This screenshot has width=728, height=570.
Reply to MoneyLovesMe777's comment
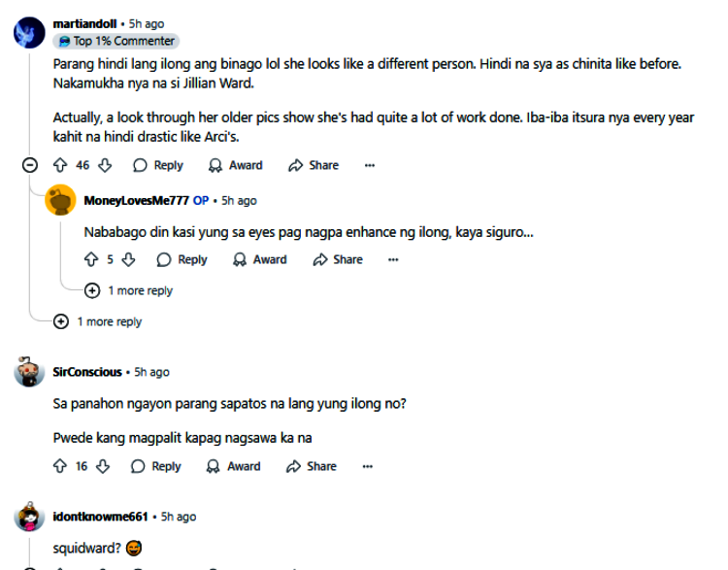[182, 259]
